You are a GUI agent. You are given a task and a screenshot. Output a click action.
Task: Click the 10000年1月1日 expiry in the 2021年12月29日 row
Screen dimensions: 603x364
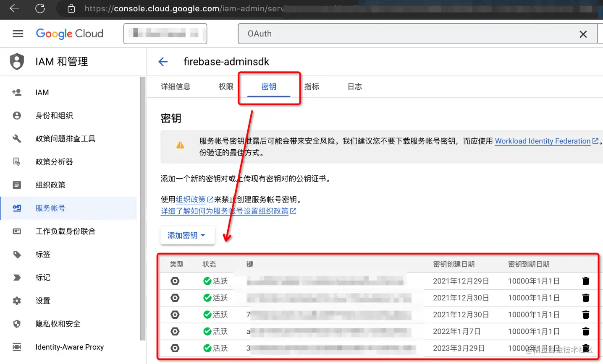click(534, 281)
